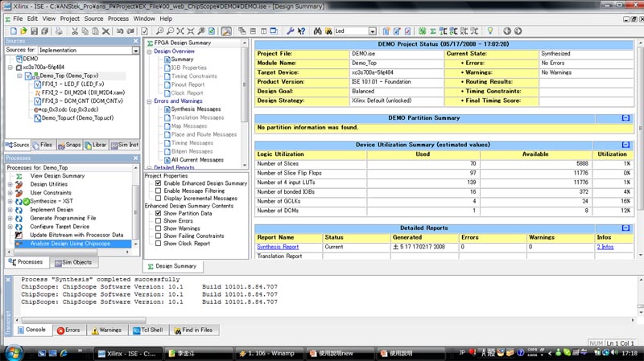
Task: Open the 2 Infos link
Action: coord(605,247)
